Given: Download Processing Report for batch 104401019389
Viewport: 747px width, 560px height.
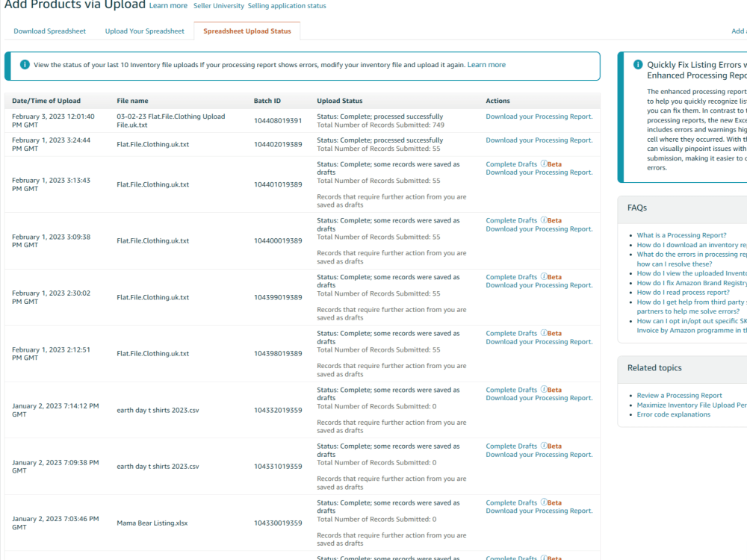Looking at the screenshot, I should (539, 172).
